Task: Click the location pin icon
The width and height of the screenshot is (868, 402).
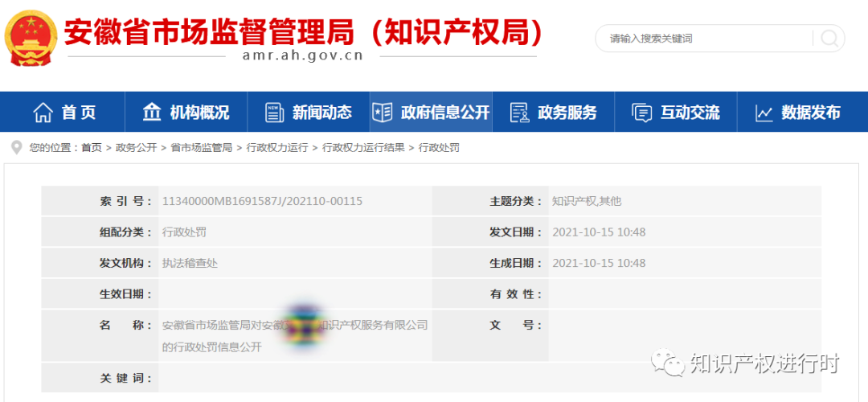Action: click(x=17, y=147)
